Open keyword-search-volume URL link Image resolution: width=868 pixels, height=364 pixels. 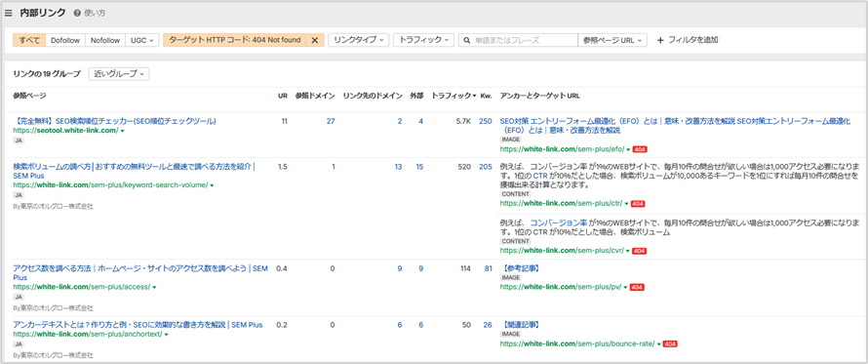click(110, 185)
